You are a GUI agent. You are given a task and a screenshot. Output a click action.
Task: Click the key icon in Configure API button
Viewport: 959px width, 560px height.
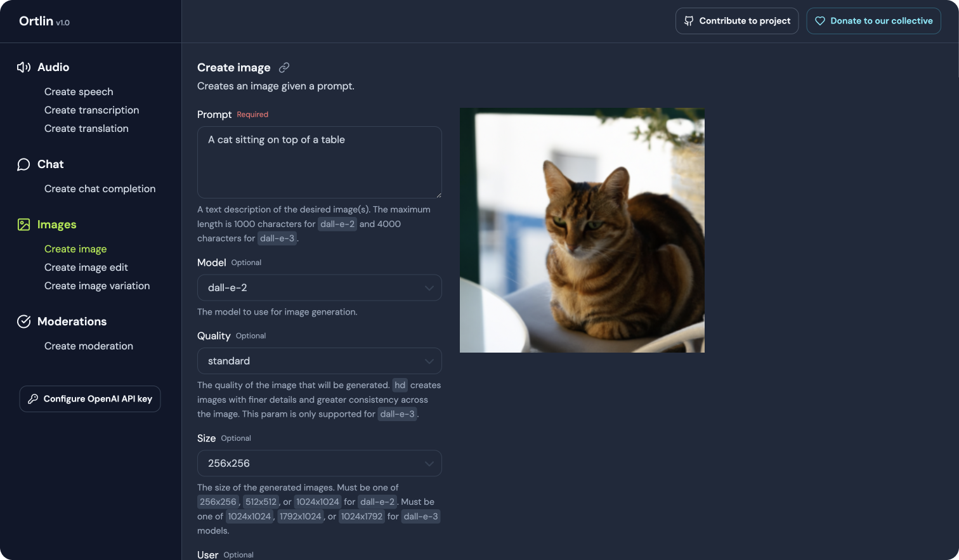click(x=33, y=399)
